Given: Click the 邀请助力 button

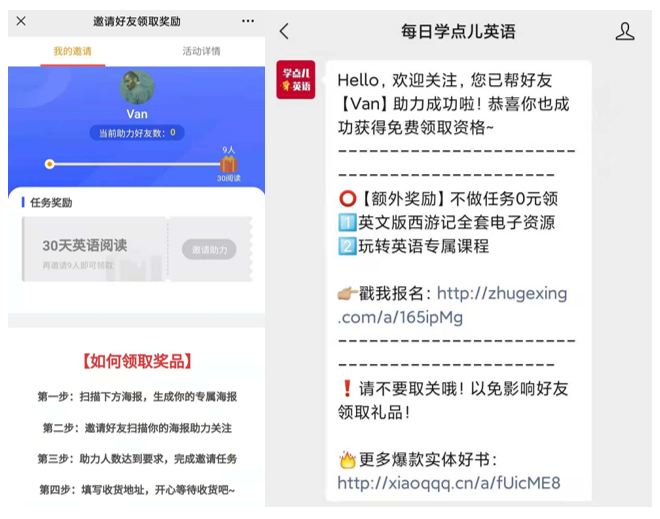Looking at the screenshot, I should 209,250.
